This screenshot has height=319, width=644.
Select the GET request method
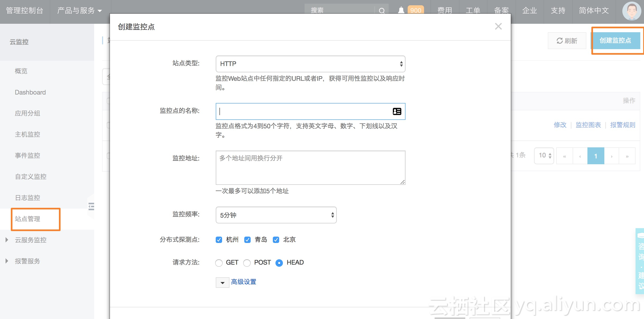[x=219, y=263]
